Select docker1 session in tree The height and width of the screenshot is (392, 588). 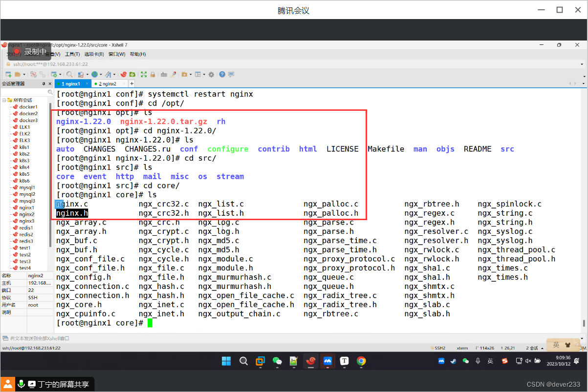coord(28,107)
